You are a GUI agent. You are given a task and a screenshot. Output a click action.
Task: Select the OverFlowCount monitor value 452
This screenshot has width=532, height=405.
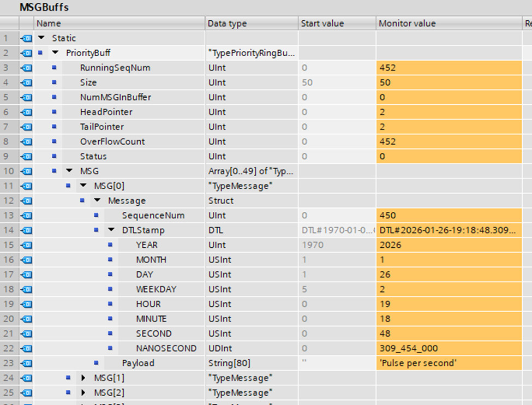pyautogui.click(x=387, y=141)
